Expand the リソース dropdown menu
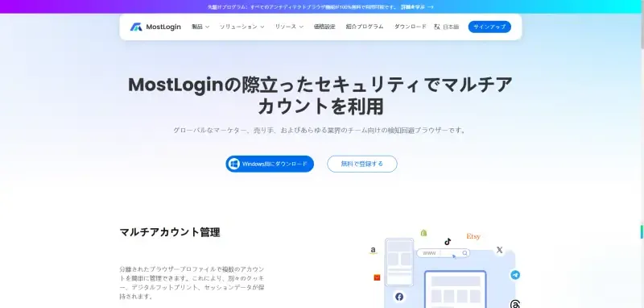 (x=289, y=27)
